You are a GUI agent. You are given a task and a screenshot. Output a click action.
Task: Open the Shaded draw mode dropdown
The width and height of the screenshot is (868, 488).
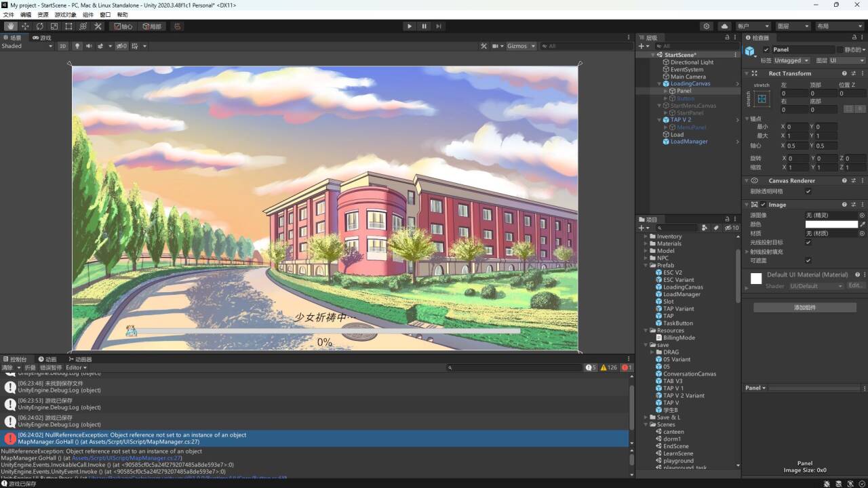tap(26, 46)
